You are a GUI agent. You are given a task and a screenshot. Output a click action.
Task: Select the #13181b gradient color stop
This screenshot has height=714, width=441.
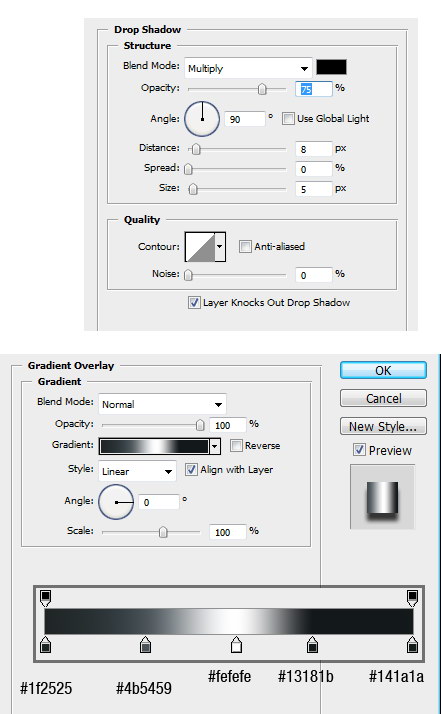(312, 645)
